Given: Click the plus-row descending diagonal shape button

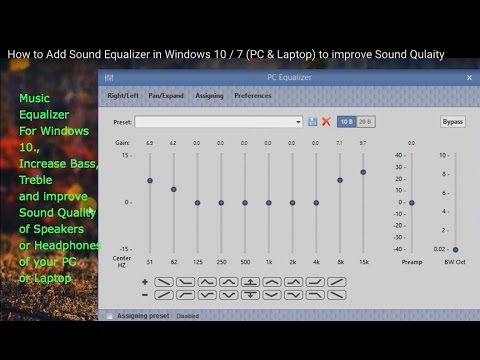Looking at the screenshot, I should (x=164, y=282).
